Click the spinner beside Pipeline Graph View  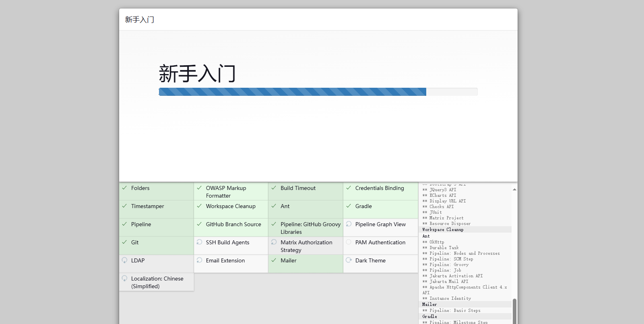[x=349, y=224]
